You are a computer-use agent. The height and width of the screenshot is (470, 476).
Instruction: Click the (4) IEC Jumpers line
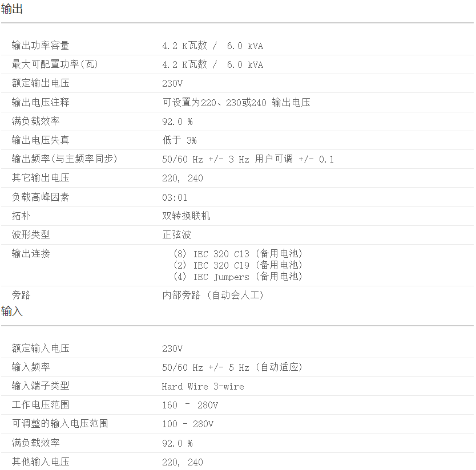point(237,277)
